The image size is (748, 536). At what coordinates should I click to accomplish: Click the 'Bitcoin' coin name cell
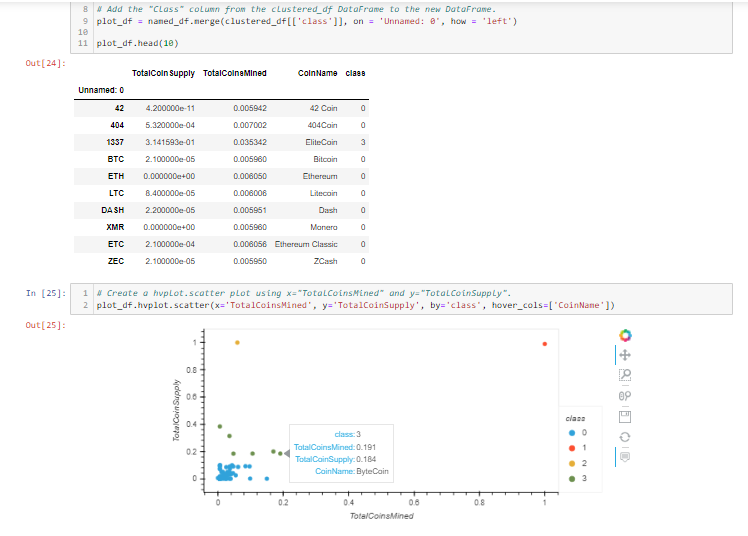pyautogui.click(x=325, y=159)
